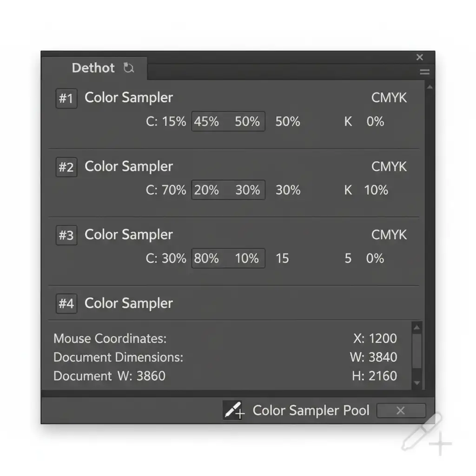476x476 pixels.
Task: Open CMYK mode dropdown for sampler #3
Action: click(389, 235)
